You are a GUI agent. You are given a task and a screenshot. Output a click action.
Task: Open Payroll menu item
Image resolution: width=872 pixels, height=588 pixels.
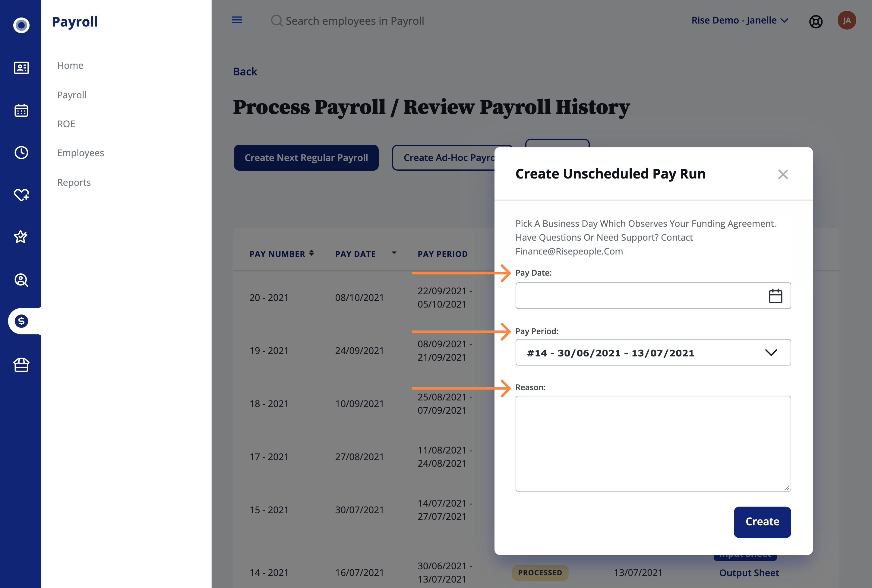click(x=71, y=95)
